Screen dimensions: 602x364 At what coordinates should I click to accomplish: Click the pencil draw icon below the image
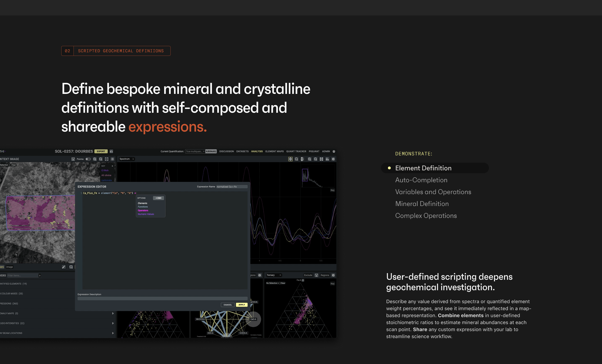64,267
